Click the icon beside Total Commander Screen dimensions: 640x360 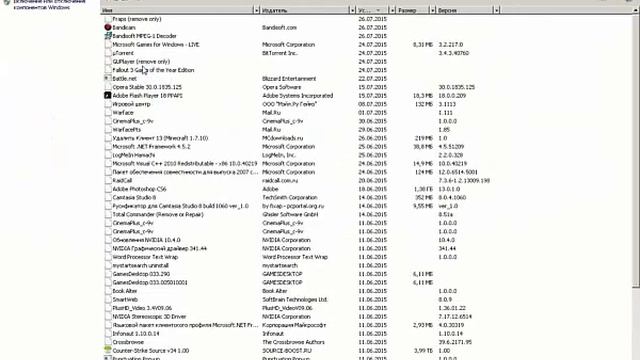(108, 214)
